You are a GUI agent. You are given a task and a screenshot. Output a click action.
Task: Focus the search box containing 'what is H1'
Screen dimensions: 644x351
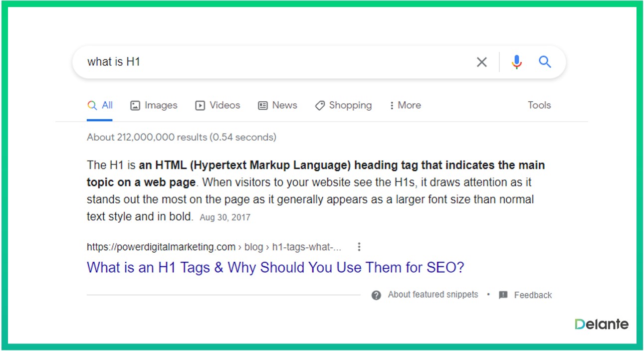[x=274, y=62]
